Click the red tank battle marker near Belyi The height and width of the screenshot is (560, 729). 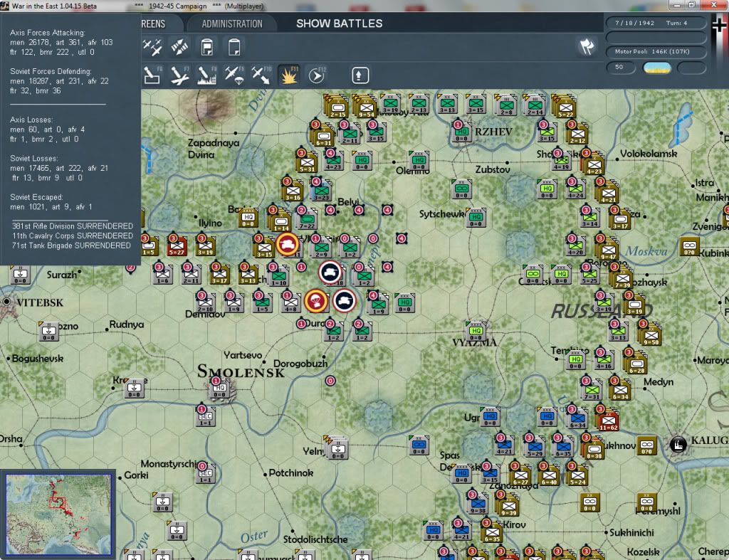(x=288, y=245)
